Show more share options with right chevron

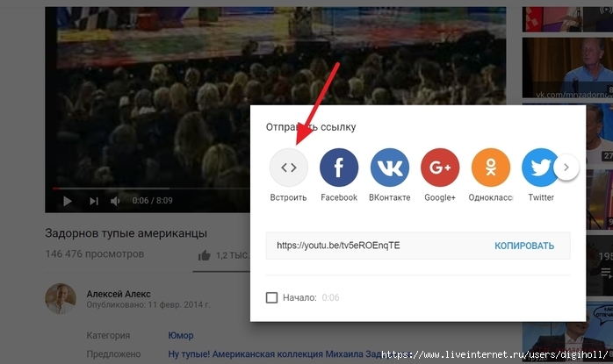point(566,168)
